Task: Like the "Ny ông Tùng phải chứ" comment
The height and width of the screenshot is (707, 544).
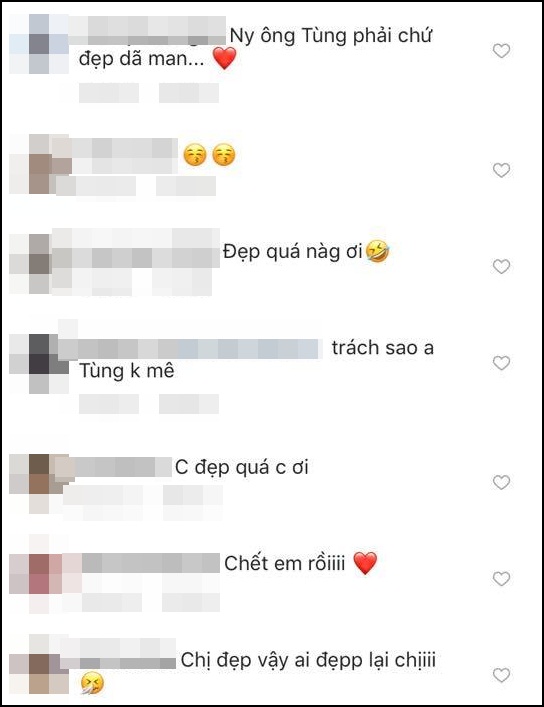Action: coord(501,50)
